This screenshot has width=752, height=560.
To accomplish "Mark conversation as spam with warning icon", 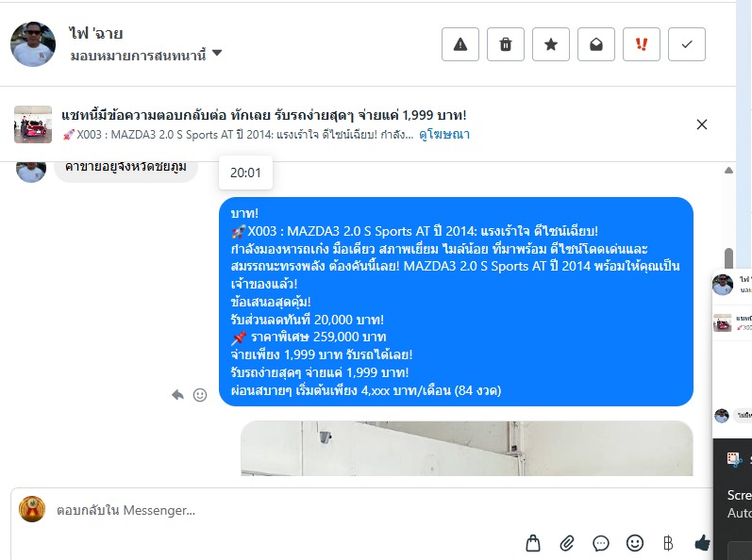I will click(460, 44).
